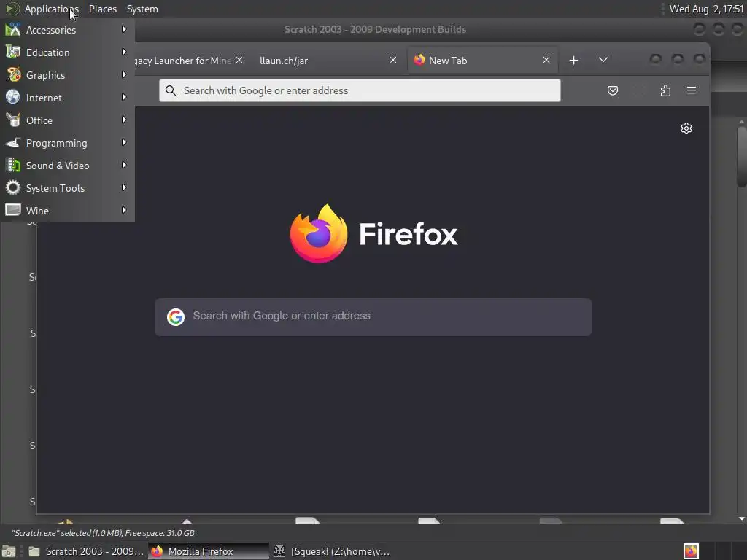Open the Office submenu
This screenshot has width=747, height=560.
(67, 120)
